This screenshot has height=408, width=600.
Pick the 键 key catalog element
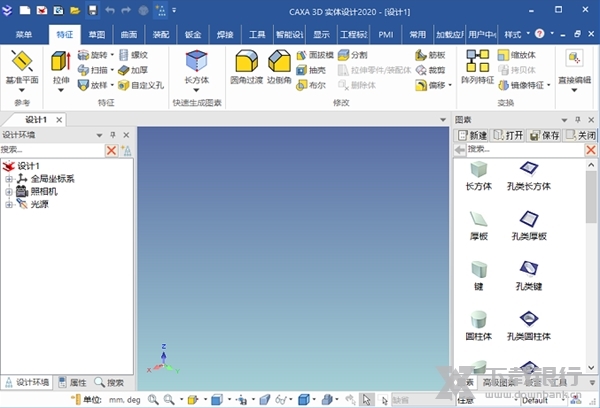pos(478,276)
